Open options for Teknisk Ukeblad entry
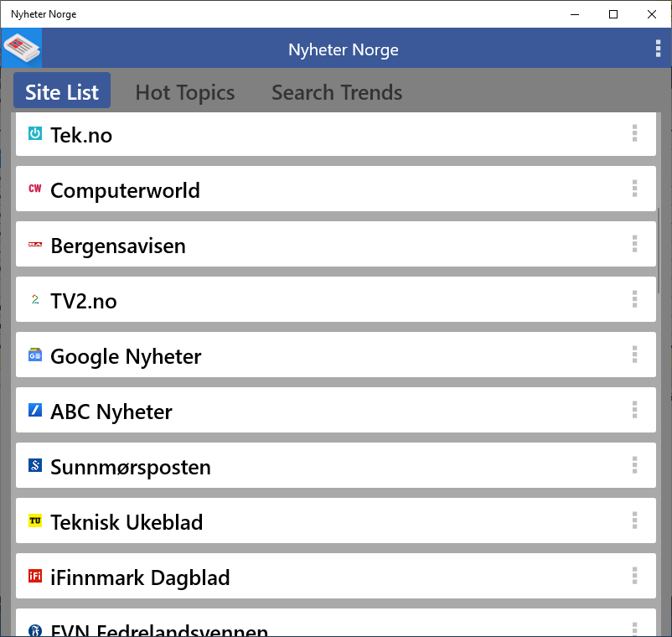Screen dimensions: 672x637 (634, 520)
